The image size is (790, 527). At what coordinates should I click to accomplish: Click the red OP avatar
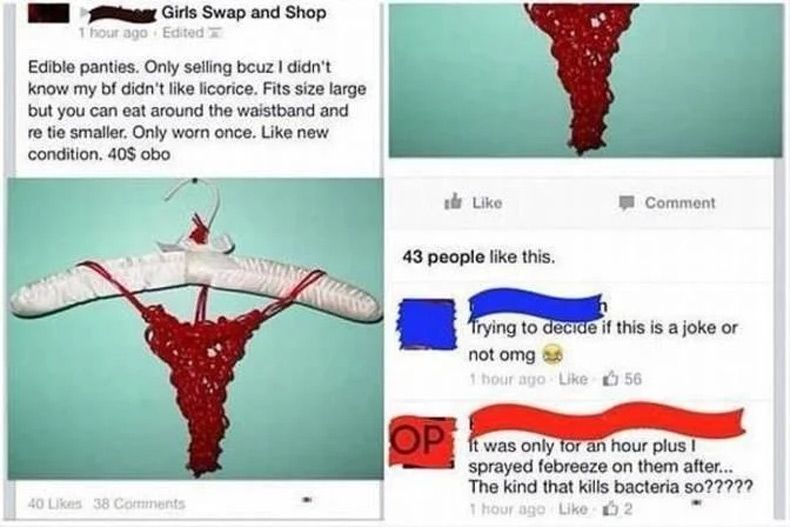coord(421,442)
